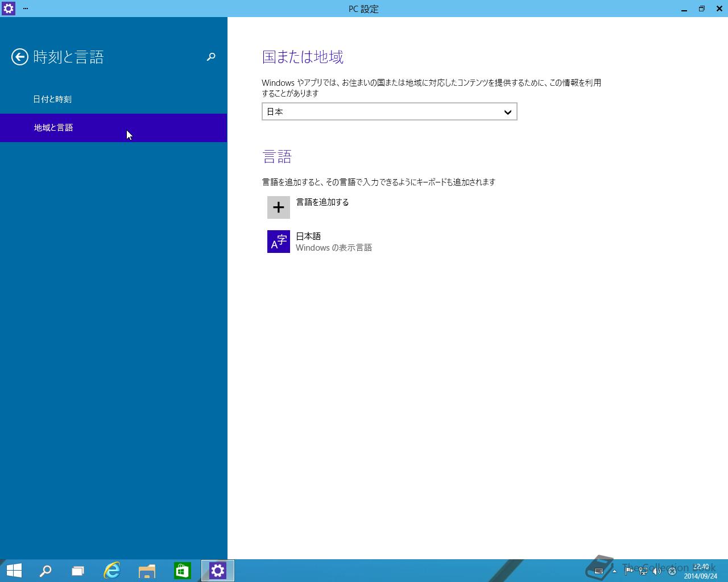Open the Action Center flag icon
This screenshot has width=728, height=582.
pyautogui.click(x=629, y=571)
